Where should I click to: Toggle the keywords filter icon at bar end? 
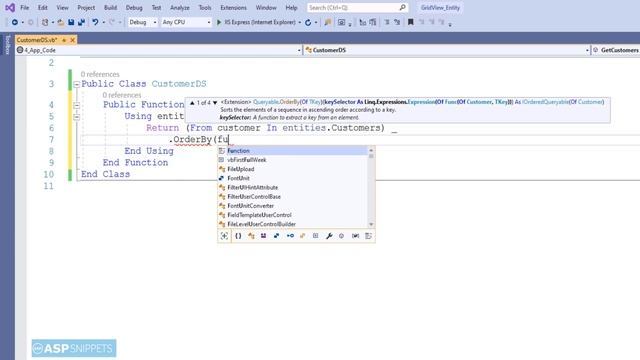tap(368, 236)
